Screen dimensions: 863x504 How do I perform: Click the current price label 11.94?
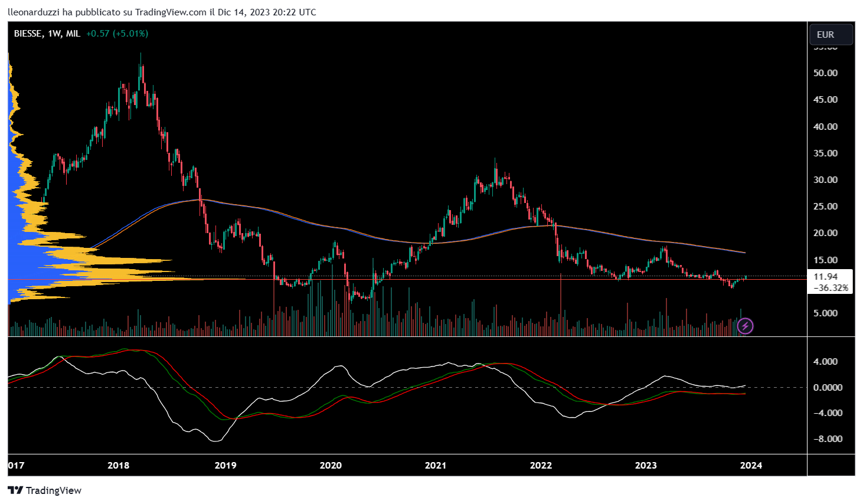(825, 277)
